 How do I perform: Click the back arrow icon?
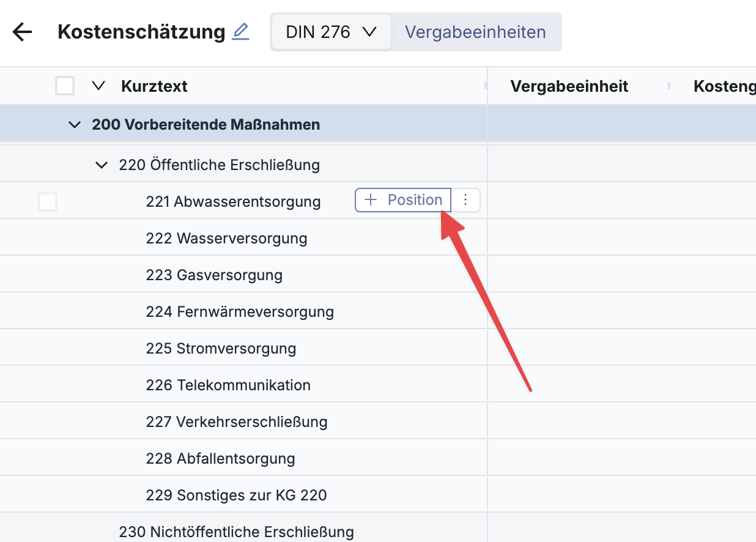22,32
